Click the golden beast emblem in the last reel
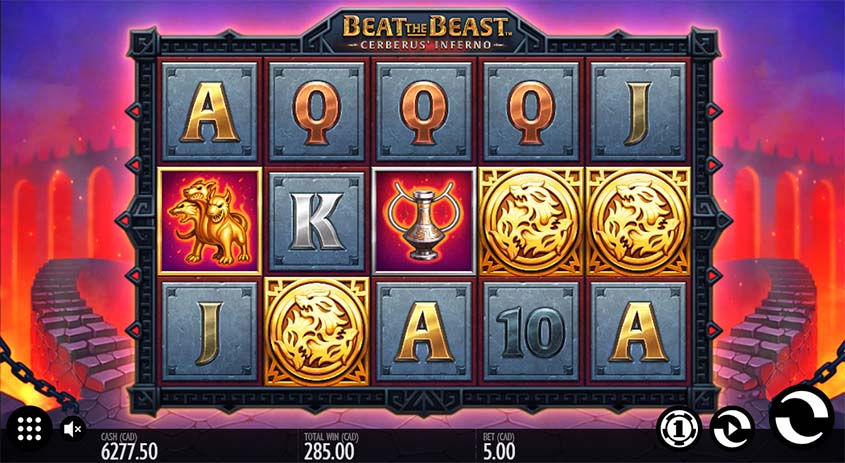The height and width of the screenshot is (463, 845). [639, 221]
